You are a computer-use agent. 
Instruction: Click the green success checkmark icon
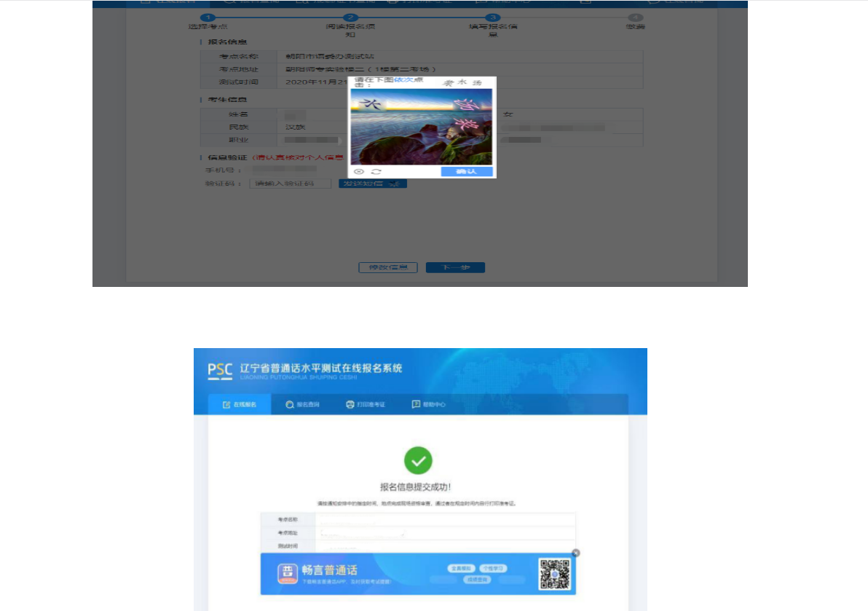coord(418,460)
